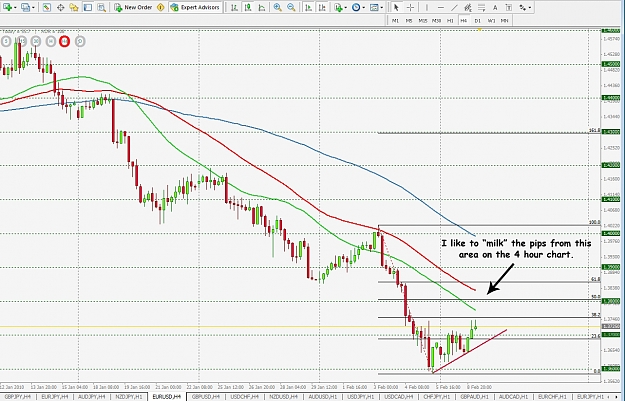Switch to the GBPUSD,H4 chart tab
Screen dimensions: 625x401
pyautogui.click(x=206, y=397)
